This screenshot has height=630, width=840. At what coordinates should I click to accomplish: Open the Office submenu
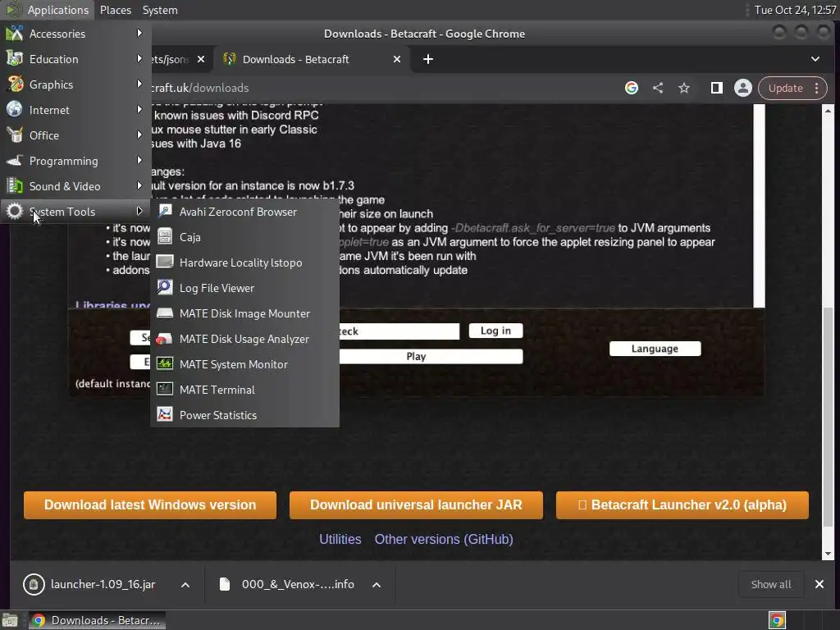pyautogui.click(x=75, y=135)
